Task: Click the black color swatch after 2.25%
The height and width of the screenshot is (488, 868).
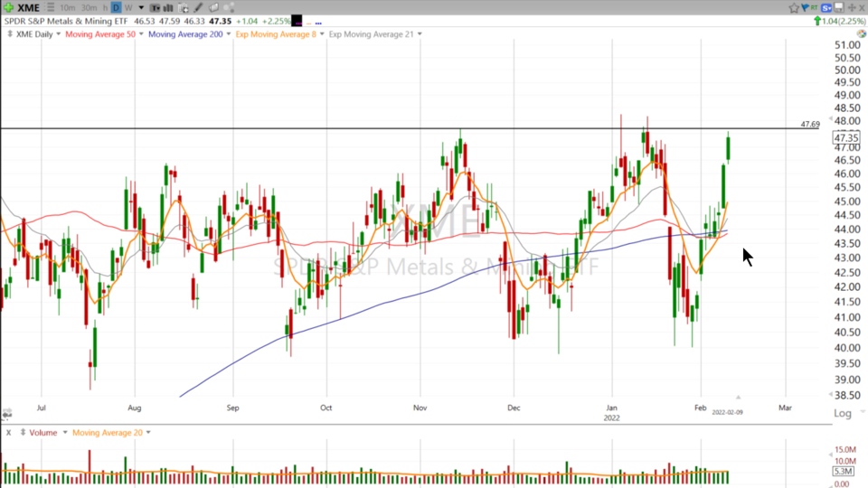Action: tap(297, 21)
